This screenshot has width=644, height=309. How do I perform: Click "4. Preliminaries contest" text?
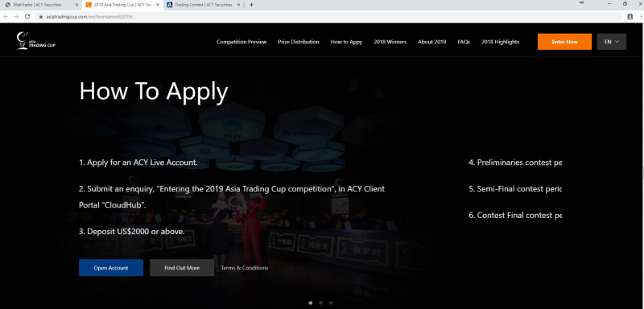515,163
